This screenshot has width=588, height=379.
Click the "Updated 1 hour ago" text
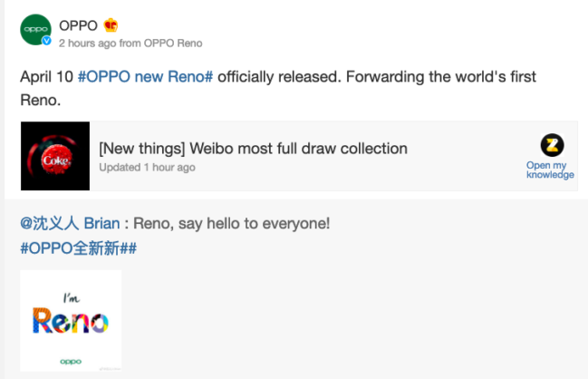pos(147,168)
